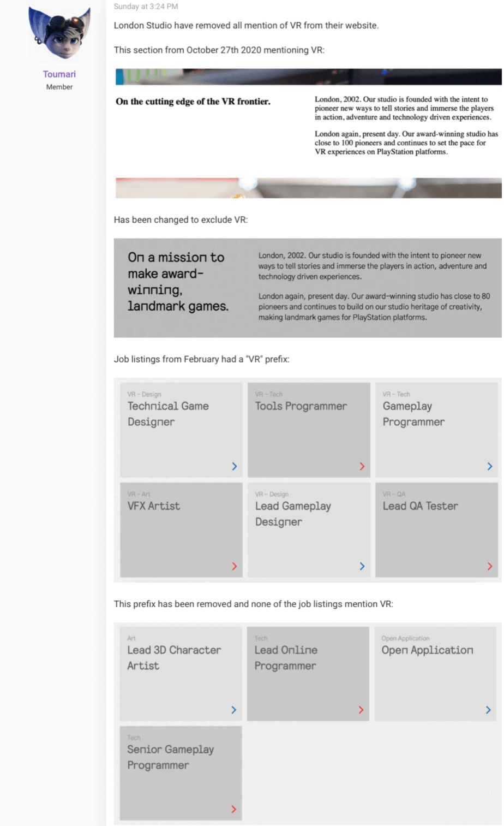Click the red arrow on VFX Artist card
Viewport: 504px width, 826px height.
pyautogui.click(x=235, y=566)
